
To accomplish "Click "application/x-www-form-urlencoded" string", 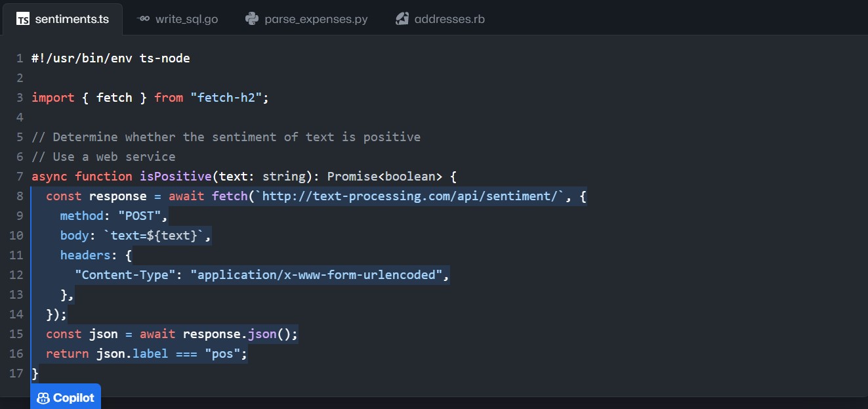I will click(316, 275).
